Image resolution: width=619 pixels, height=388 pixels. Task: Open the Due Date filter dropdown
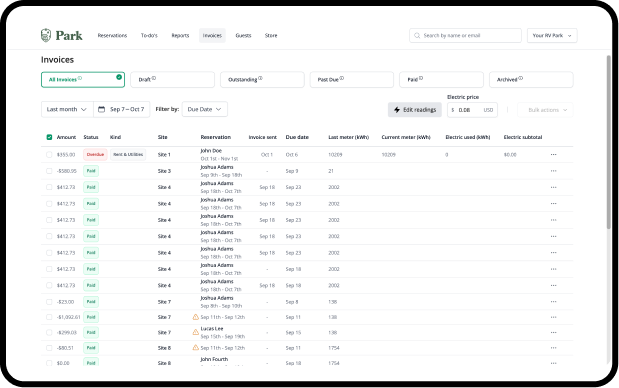(204, 109)
